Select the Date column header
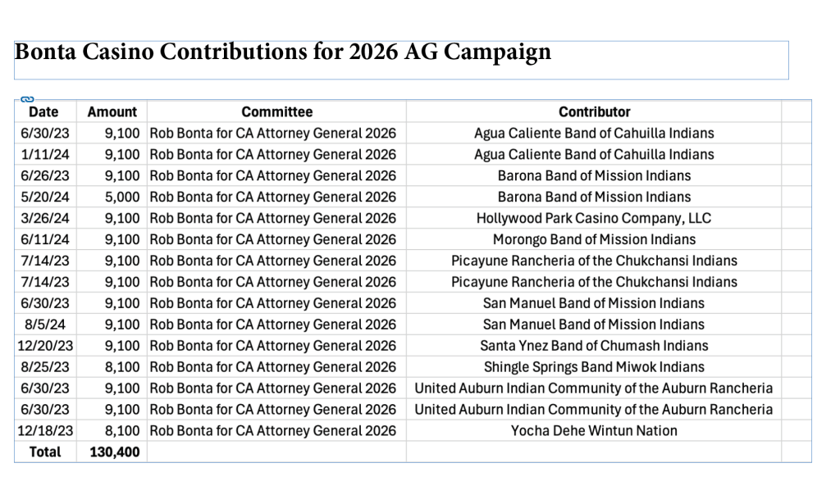Viewport: 840px width, 504px height. click(43, 112)
